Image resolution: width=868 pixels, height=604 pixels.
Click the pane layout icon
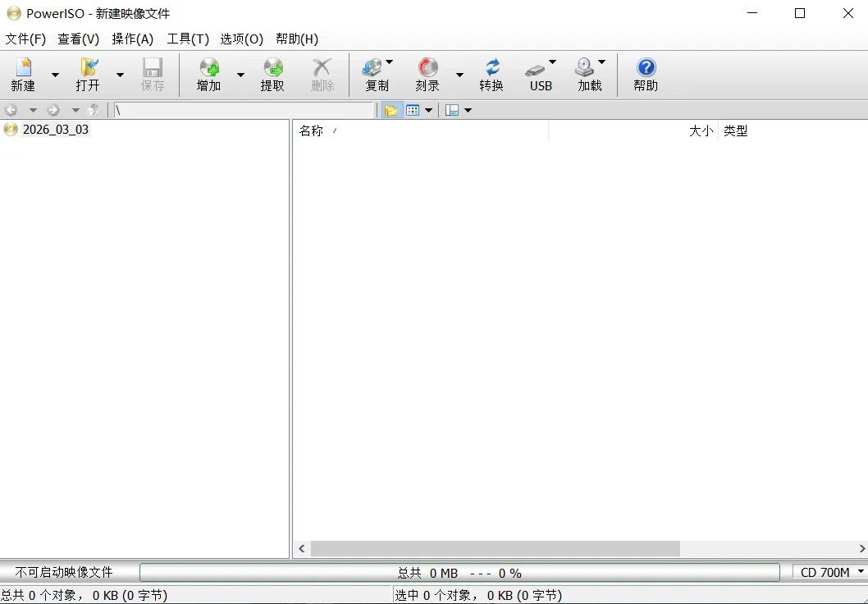[x=452, y=110]
